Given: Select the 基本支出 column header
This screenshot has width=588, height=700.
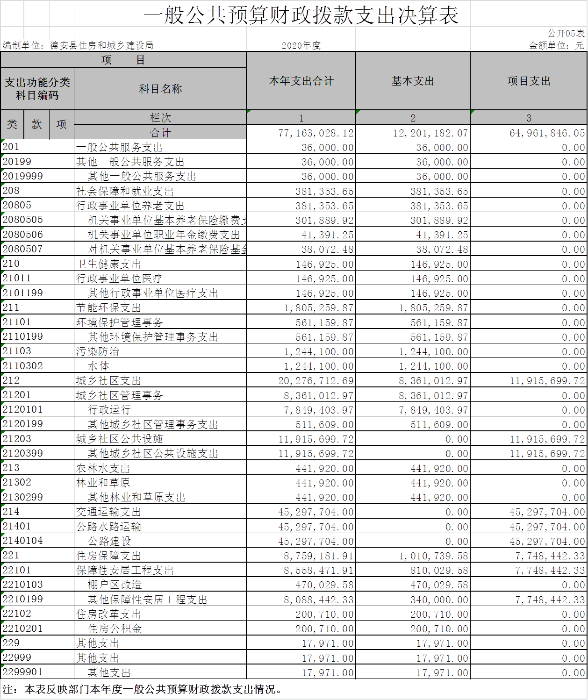Looking at the screenshot, I should 413,81.
